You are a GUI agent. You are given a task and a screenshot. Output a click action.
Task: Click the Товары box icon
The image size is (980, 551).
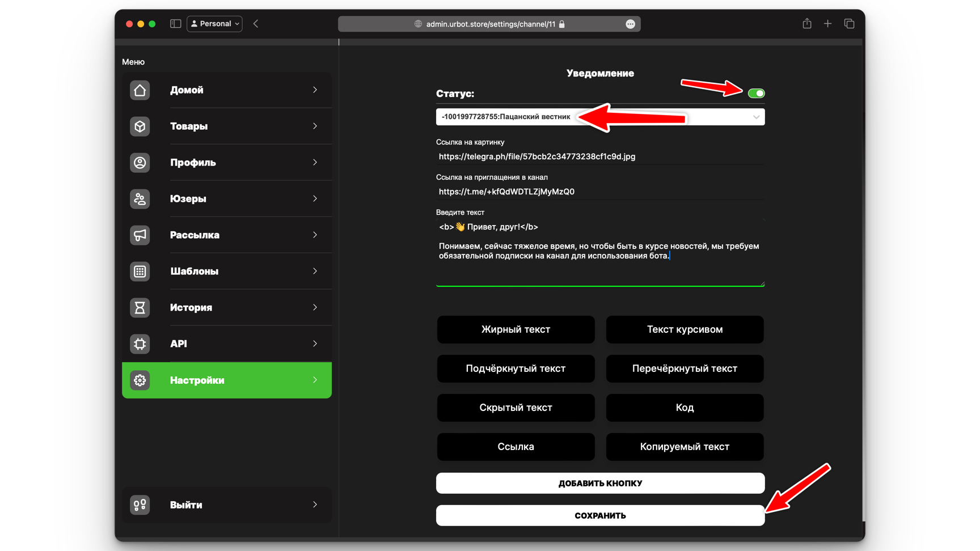pos(140,126)
